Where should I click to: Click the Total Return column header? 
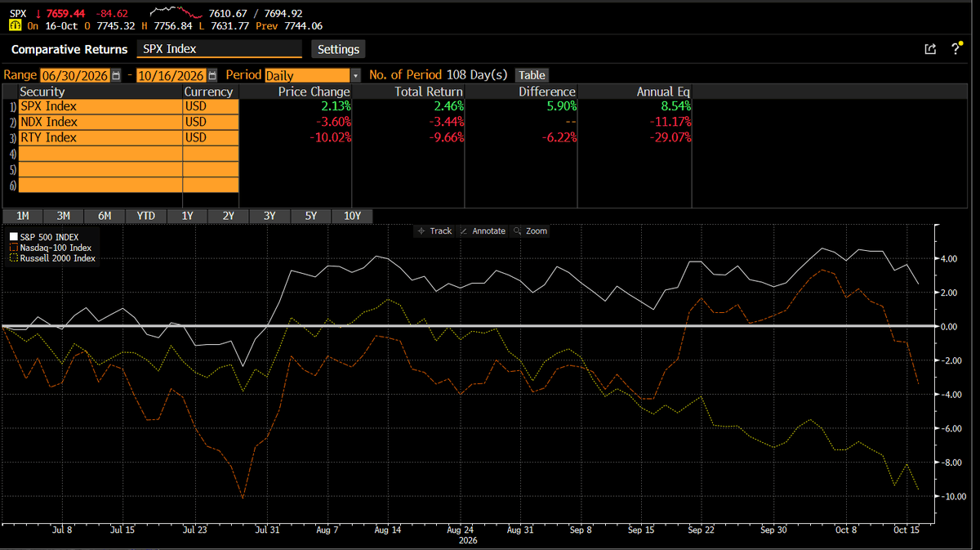click(x=429, y=92)
